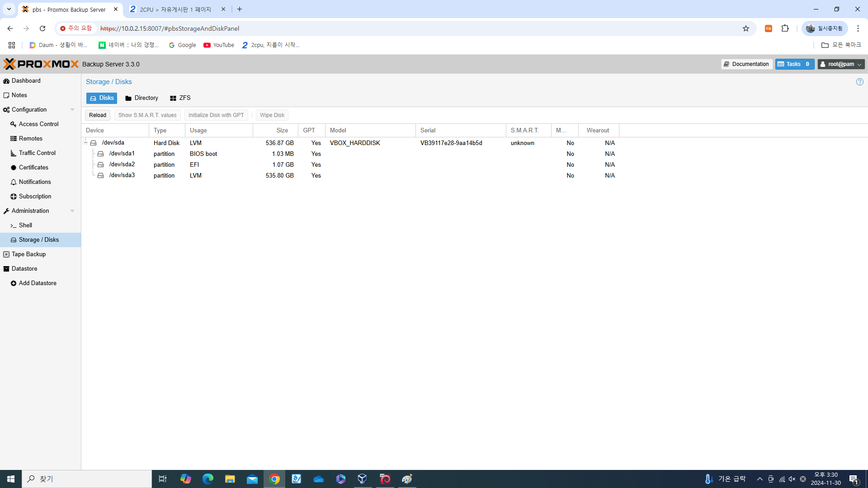Viewport: 868px width, 488px height.
Task: Reload the browser page
Action: click(42, 28)
